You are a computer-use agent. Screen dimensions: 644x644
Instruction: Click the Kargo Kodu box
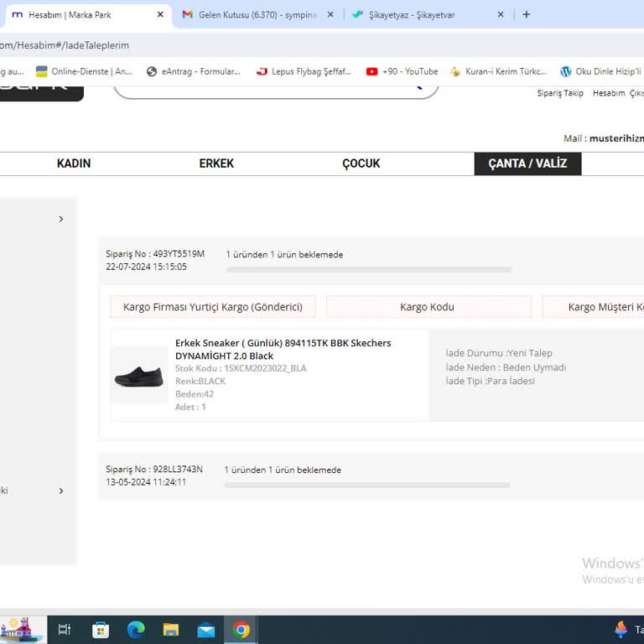click(428, 307)
